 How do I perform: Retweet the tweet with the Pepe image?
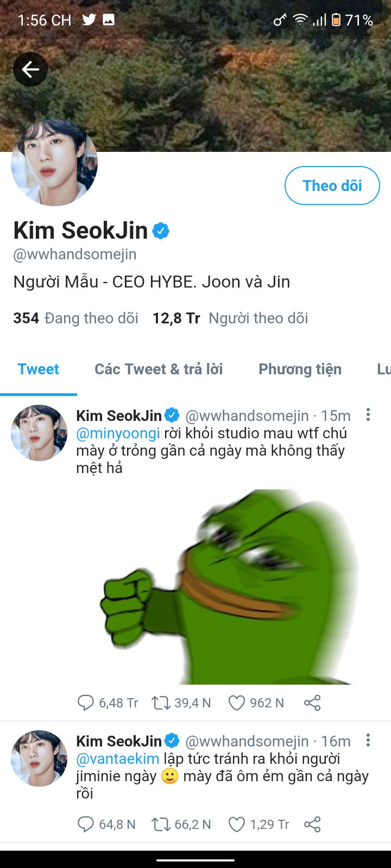point(161,703)
